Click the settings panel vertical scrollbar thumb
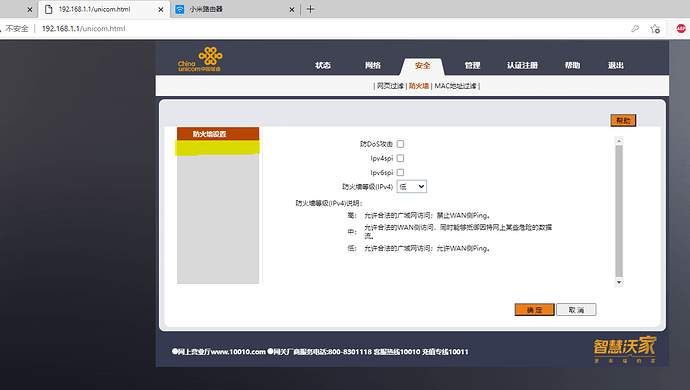The width and height of the screenshot is (690, 390). click(619, 211)
